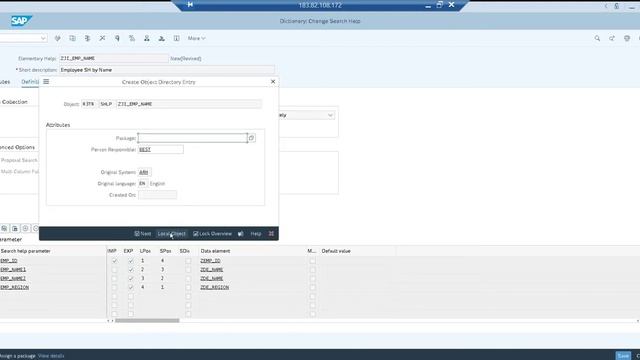Click the ZDE_REGION data element
Viewport: 640px width, 360px height.
click(214, 287)
